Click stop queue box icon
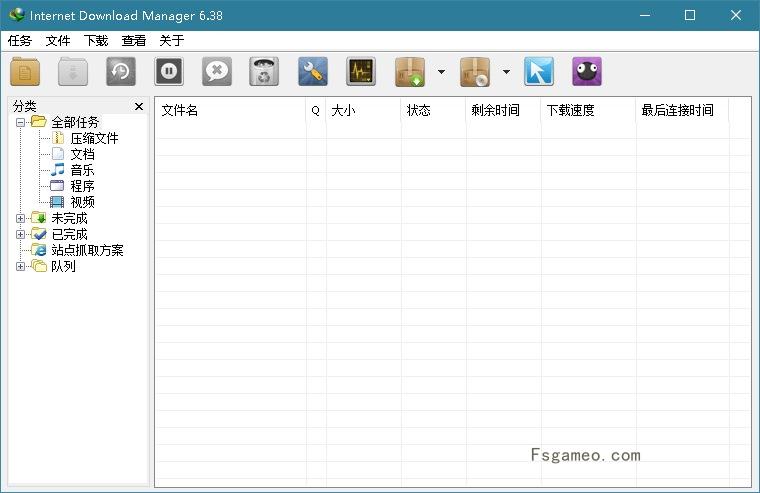Viewport: 760px width, 493px height. (475, 72)
